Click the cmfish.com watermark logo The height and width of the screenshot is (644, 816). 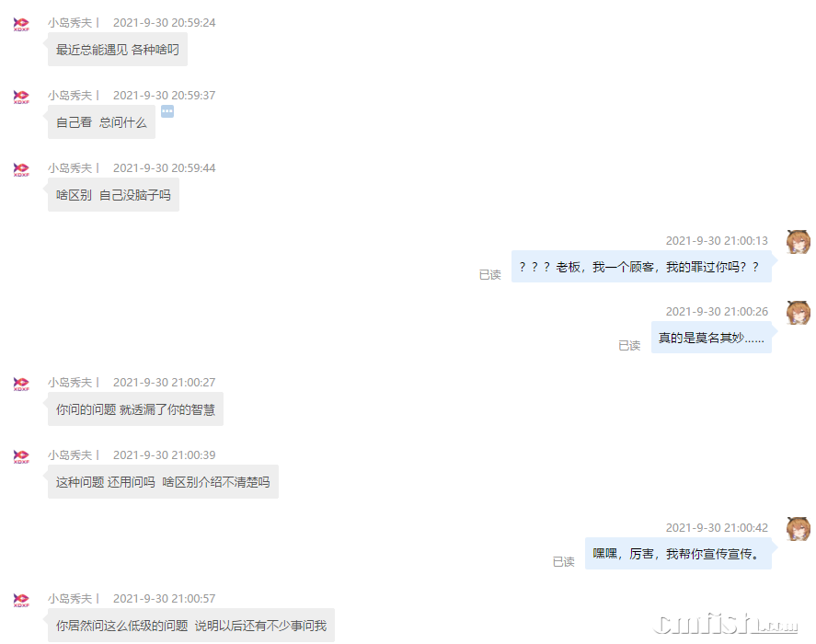point(726,624)
